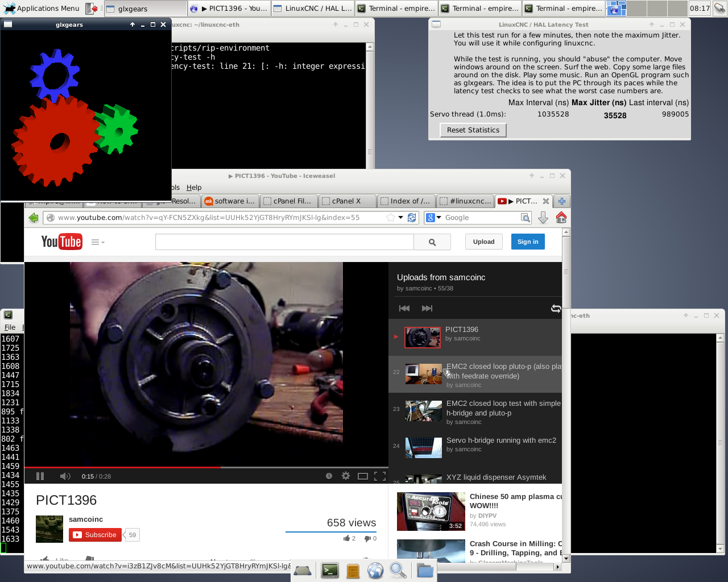728x582 pixels.
Task: Switch the player to theater size
Action: [363, 476]
